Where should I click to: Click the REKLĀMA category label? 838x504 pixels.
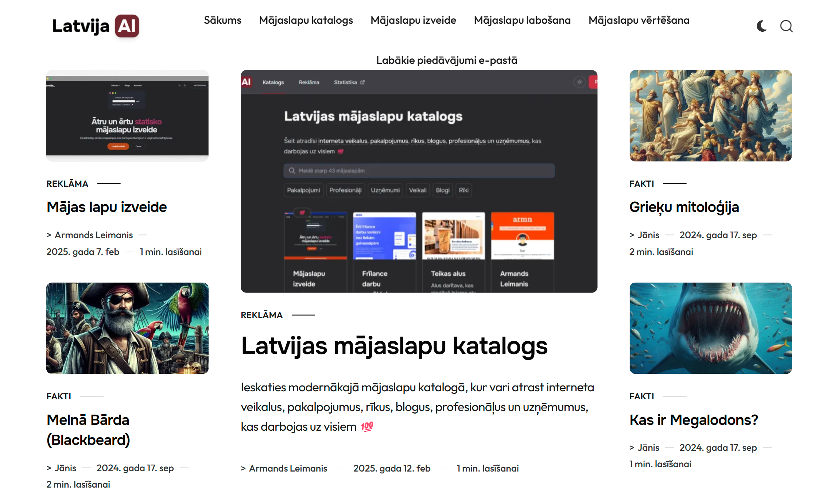[261, 315]
